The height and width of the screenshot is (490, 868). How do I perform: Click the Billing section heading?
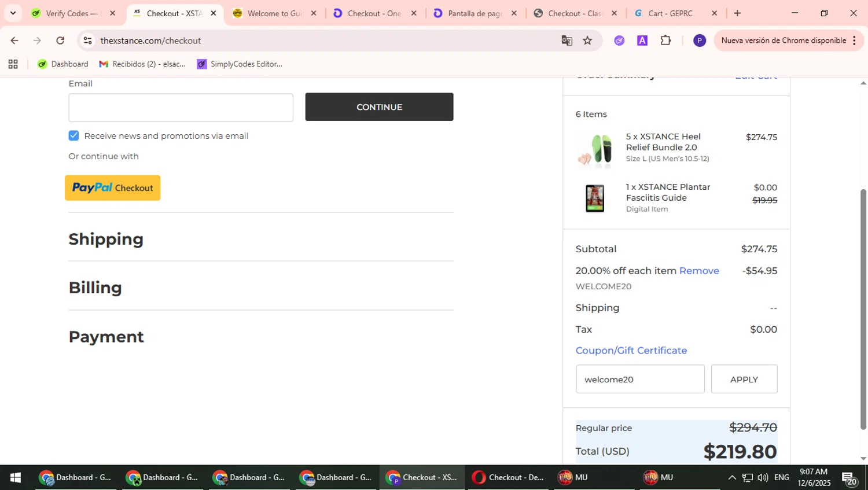(95, 288)
